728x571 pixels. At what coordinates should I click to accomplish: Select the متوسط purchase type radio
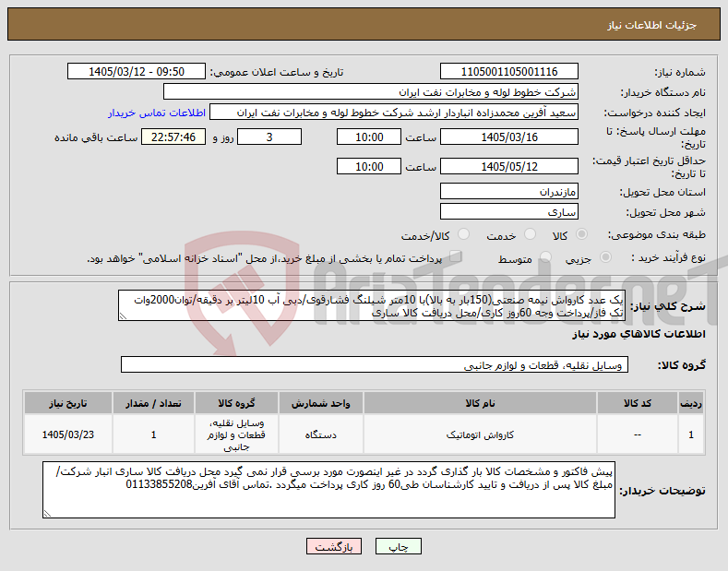coord(545,256)
